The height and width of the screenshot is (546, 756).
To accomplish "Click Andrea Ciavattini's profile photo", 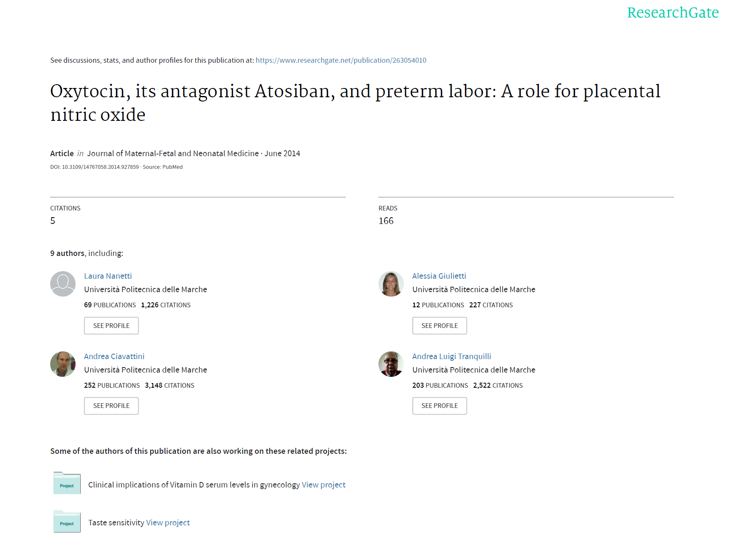I will coord(63,364).
